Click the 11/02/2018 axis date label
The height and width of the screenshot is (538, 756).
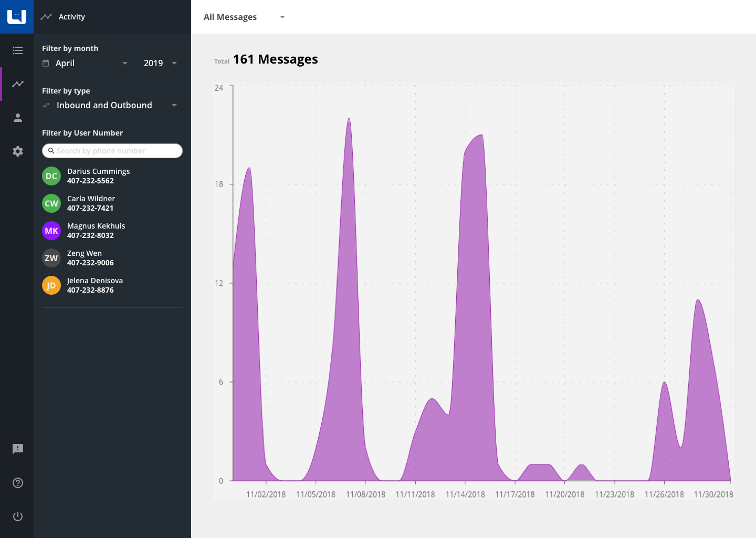pyautogui.click(x=266, y=494)
